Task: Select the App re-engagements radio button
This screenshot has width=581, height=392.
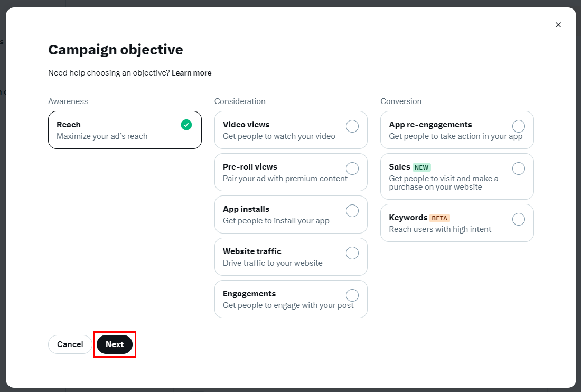Action: (519, 126)
